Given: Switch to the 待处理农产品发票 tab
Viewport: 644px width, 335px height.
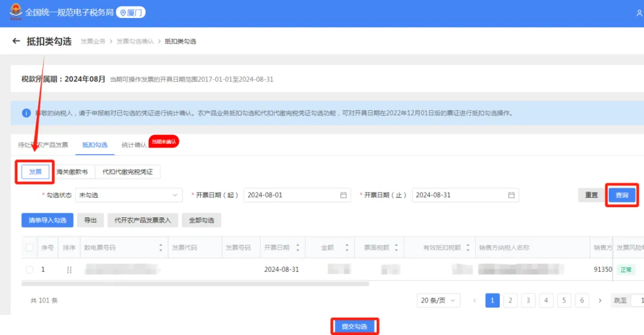Looking at the screenshot, I should click(x=43, y=145).
